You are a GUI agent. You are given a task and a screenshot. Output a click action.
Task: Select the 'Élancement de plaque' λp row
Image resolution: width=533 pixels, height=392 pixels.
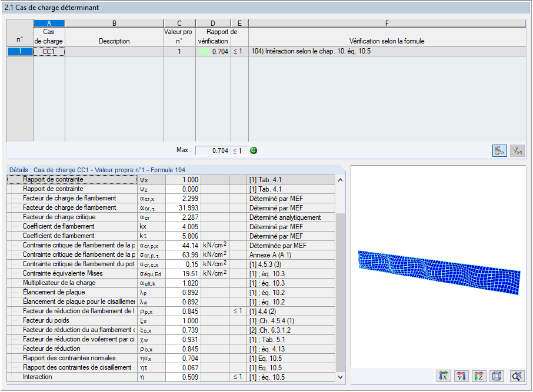[x=171, y=293]
